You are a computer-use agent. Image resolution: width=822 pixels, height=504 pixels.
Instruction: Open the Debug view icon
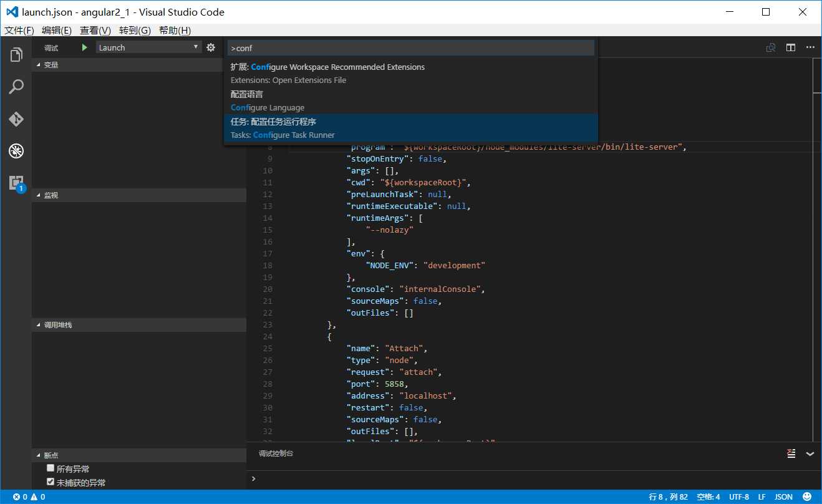tap(16, 150)
